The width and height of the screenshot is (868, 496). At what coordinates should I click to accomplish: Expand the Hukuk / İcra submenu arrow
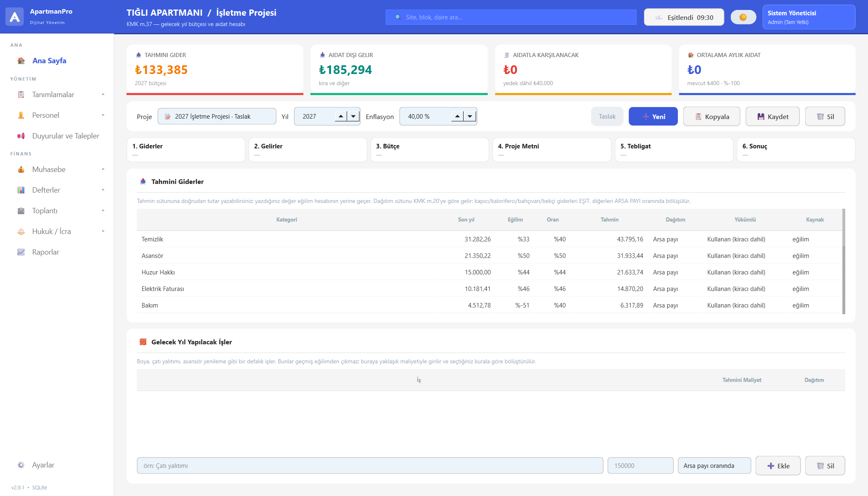pos(103,231)
